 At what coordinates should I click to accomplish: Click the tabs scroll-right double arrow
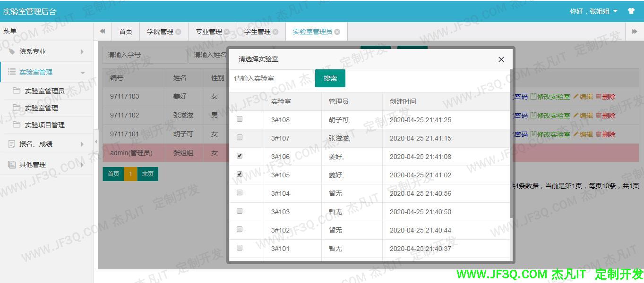pyautogui.click(x=635, y=32)
